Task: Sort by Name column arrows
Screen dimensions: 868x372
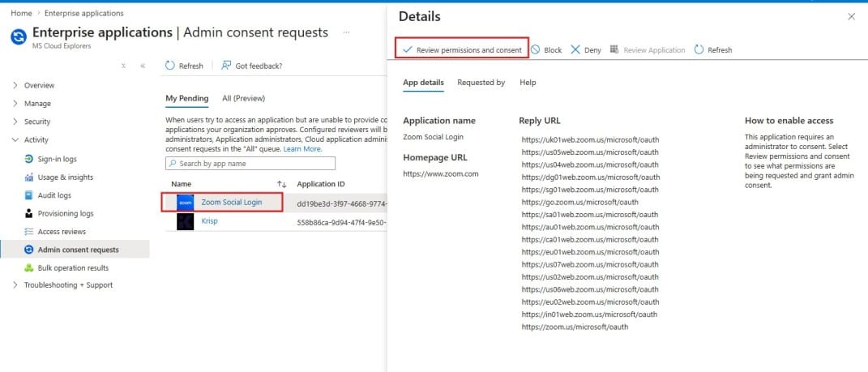Action: (282, 184)
